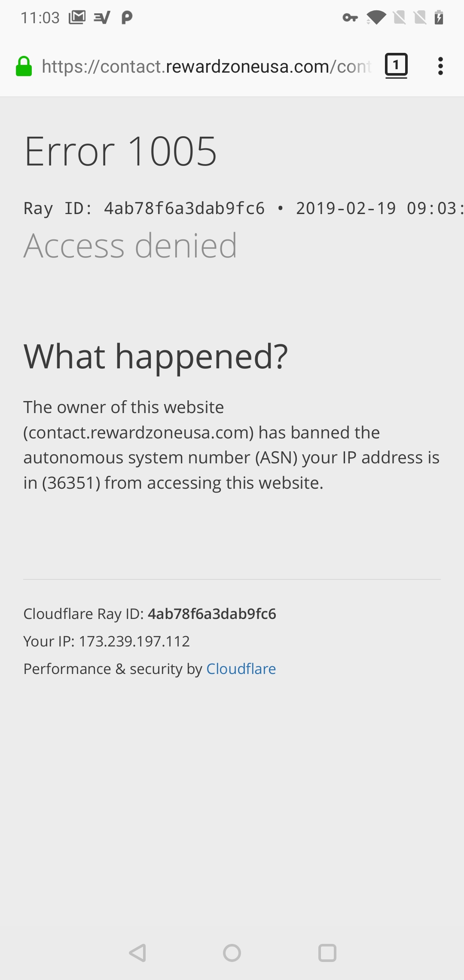
Task: Click the Cloudflare link
Action: (241, 669)
